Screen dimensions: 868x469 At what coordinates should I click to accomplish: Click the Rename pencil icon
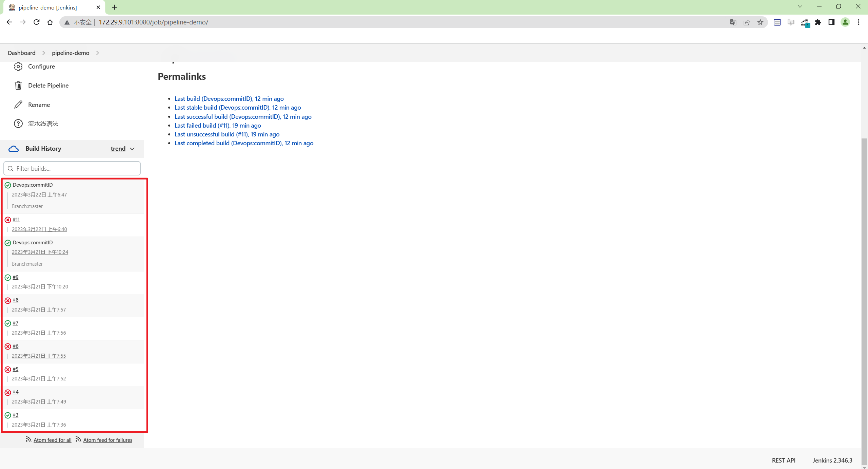pyautogui.click(x=18, y=105)
